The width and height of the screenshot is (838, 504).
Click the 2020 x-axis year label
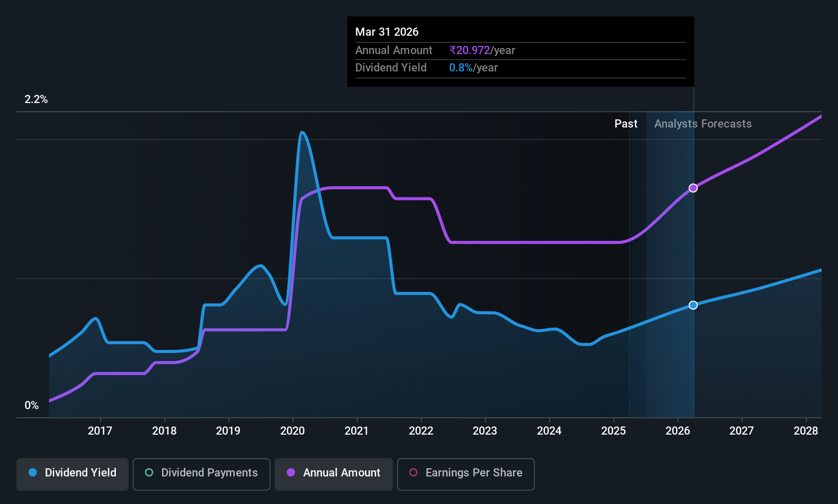point(292,431)
